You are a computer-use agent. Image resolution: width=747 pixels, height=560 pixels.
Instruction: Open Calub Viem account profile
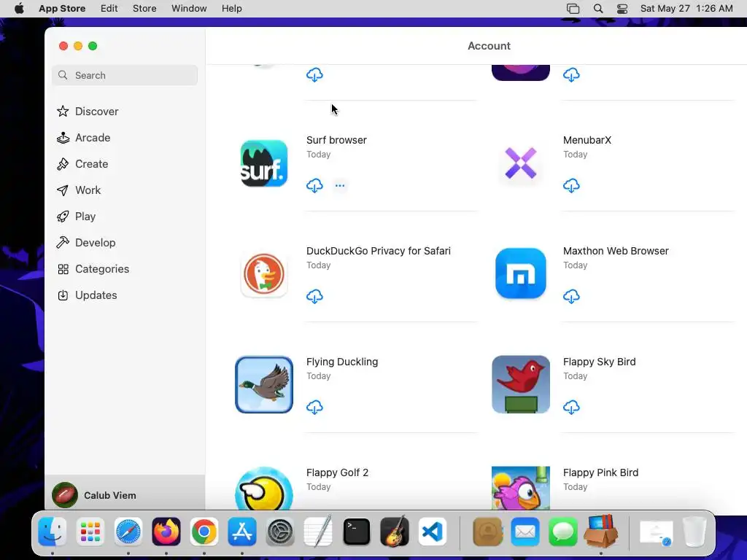tap(125, 495)
